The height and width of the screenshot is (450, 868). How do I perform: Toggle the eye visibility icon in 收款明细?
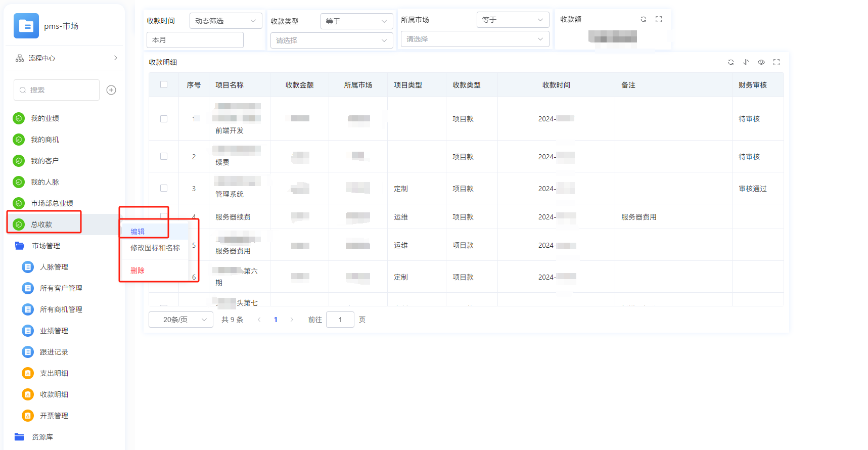click(x=761, y=62)
